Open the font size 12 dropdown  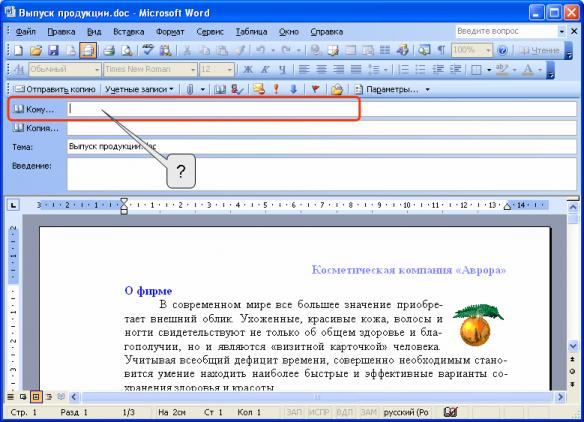pyautogui.click(x=229, y=69)
